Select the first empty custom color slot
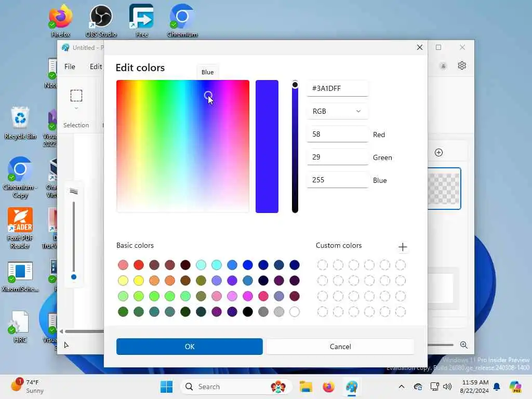The height and width of the screenshot is (399, 532). point(322,265)
